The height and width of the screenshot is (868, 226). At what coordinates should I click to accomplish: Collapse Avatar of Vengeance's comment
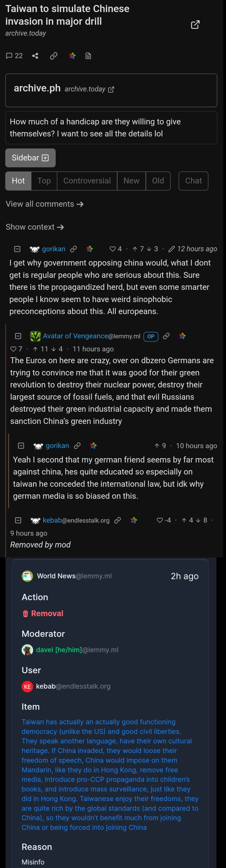(18, 336)
